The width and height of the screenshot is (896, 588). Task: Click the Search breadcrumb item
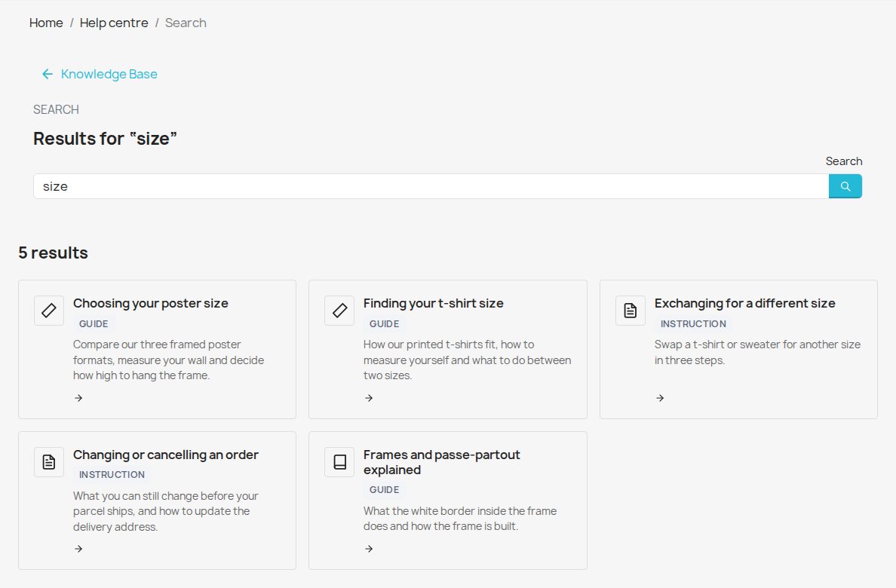[x=186, y=23]
